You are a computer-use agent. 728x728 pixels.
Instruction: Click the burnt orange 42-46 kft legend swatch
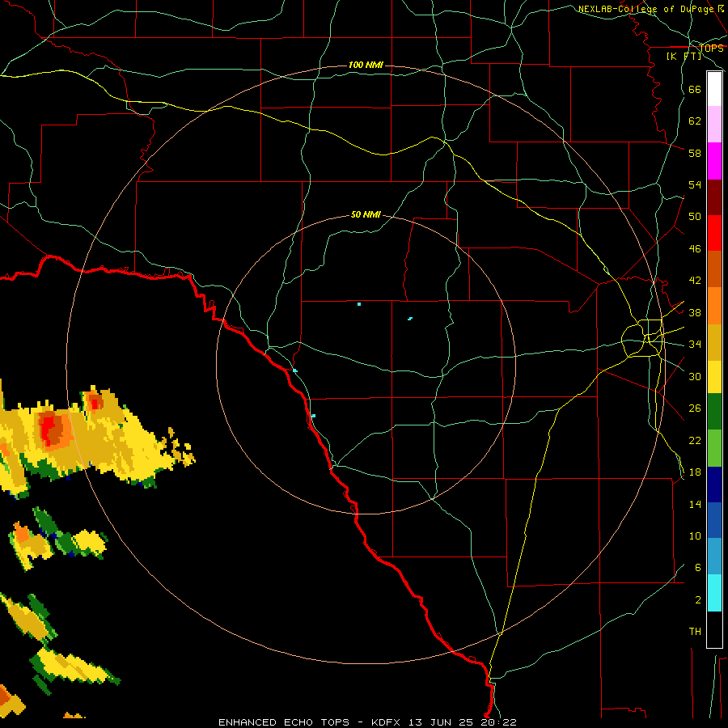714,269
